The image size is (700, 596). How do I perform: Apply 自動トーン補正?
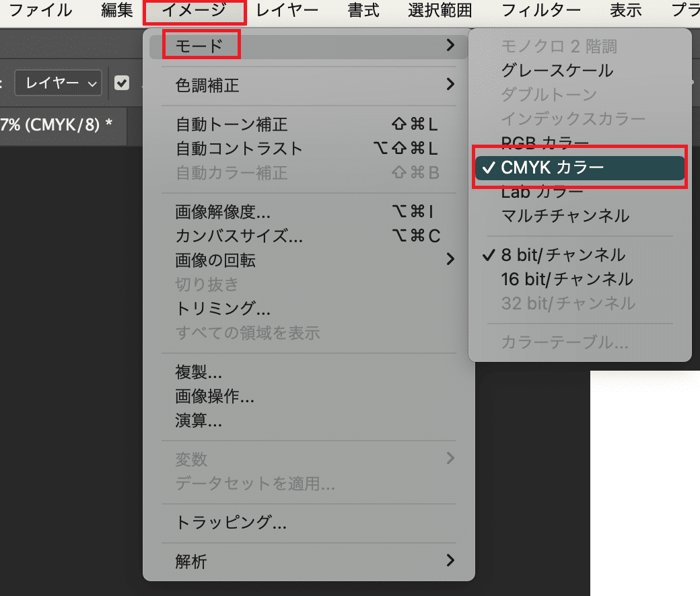click(231, 124)
